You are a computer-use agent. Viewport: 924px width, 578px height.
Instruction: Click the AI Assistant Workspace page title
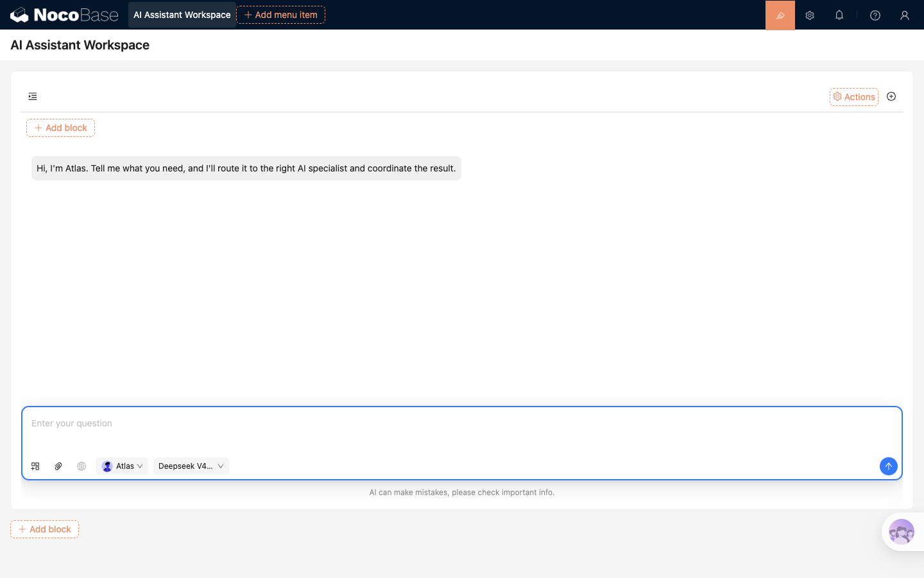80,45
